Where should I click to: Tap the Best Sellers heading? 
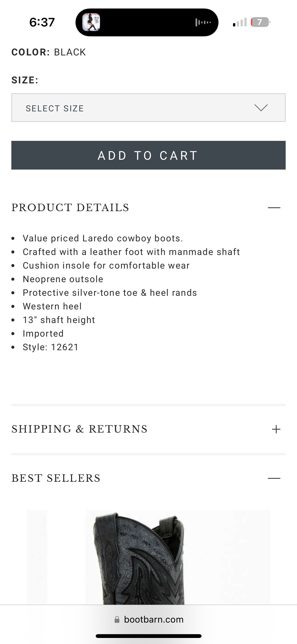click(x=56, y=478)
